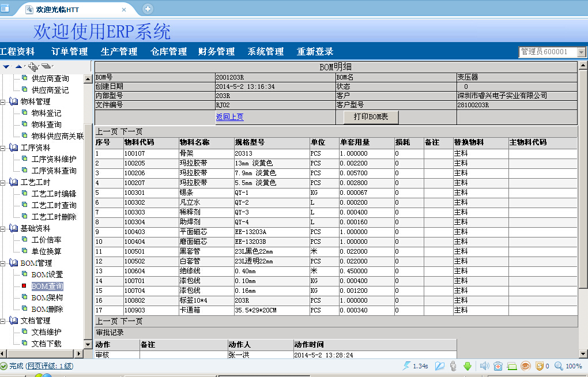Click the collapse-all icon above the tree

pos(46,67)
